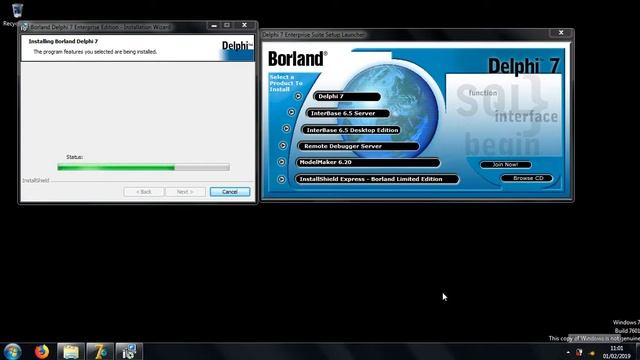This screenshot has width=640, height=360.
Task: Click the Borland logo in the launcher
Action: point(298,59)
